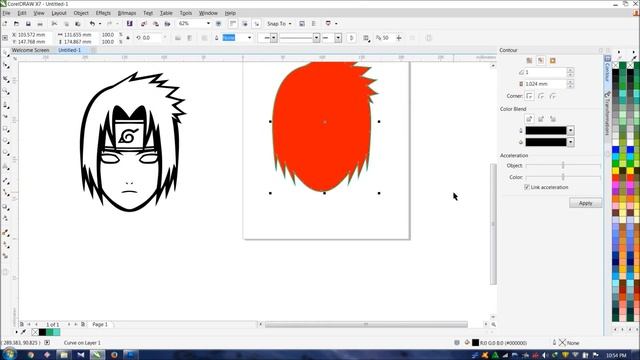The width and height of the screenshot is (640, 360).
Task: Open the start arrowhead dropdown
Action: [274, 38]
